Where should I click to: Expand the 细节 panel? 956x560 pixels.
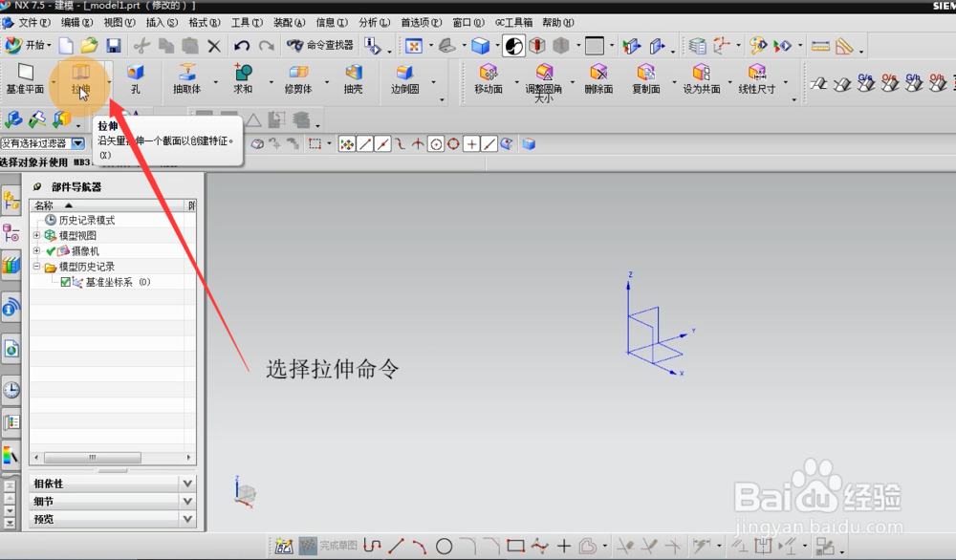(187, 501)
